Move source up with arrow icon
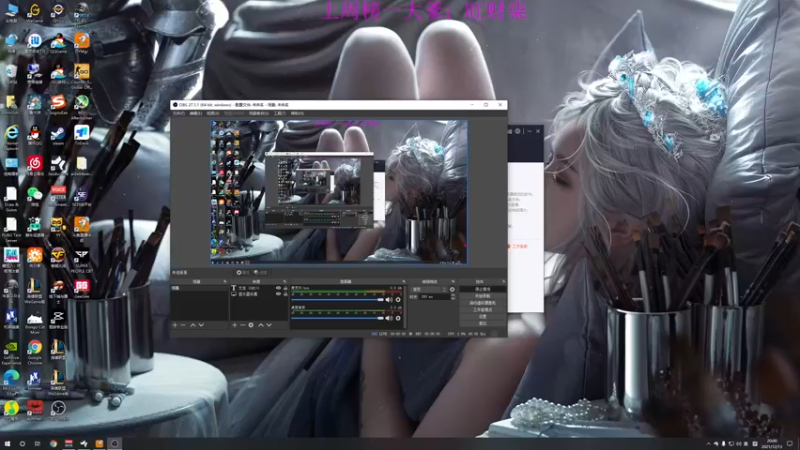 pyautogui.click(x=261, y=325)
